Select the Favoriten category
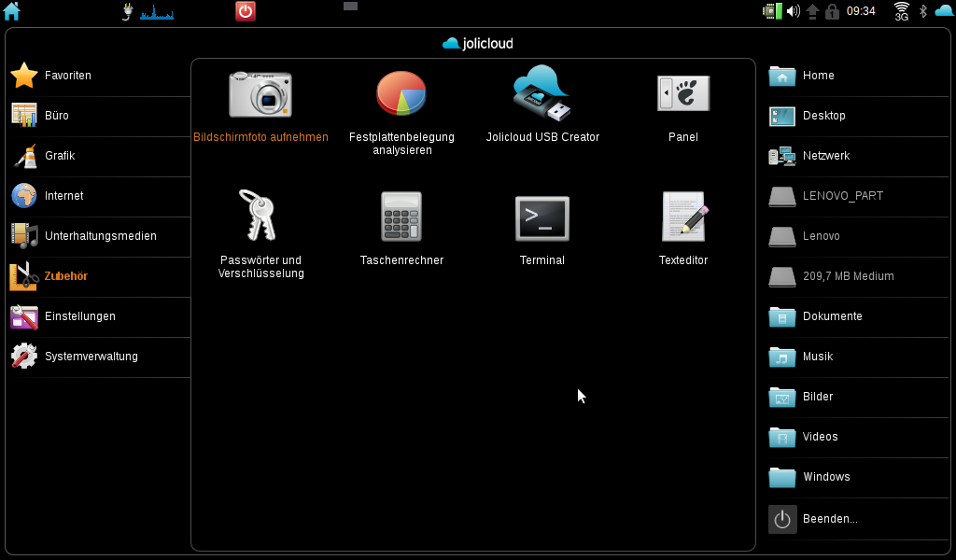 [x=100, y=76]
